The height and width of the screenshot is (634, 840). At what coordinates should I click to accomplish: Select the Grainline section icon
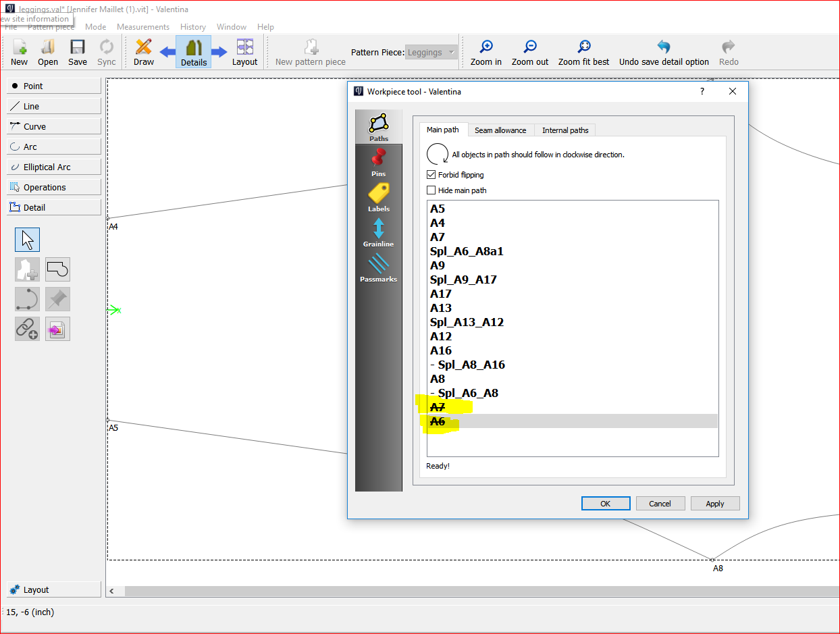click(x=378, y=230)
